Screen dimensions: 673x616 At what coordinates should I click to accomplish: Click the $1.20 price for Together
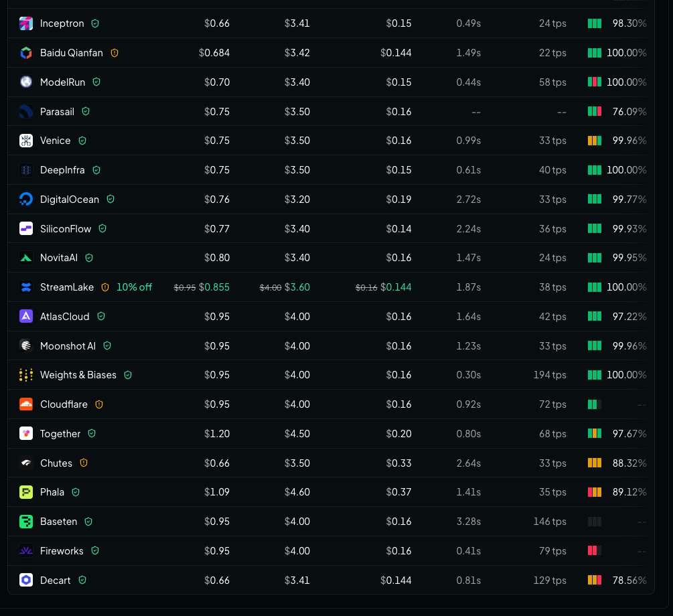217,434
